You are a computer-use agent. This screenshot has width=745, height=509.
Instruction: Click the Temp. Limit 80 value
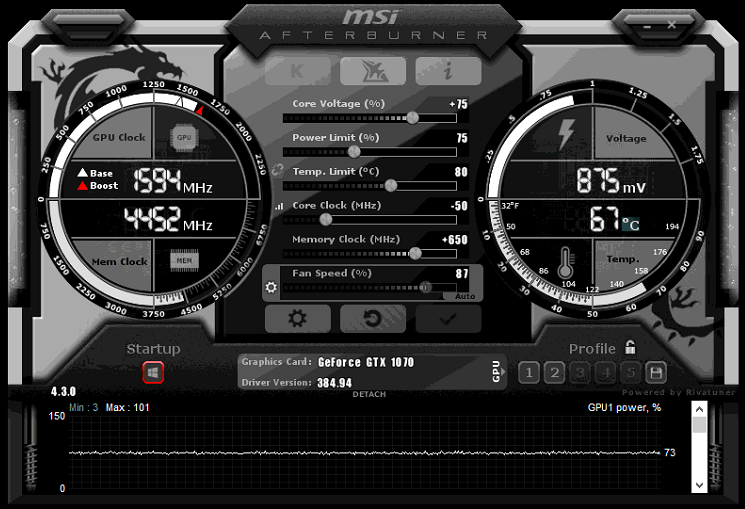coord(461,172)
